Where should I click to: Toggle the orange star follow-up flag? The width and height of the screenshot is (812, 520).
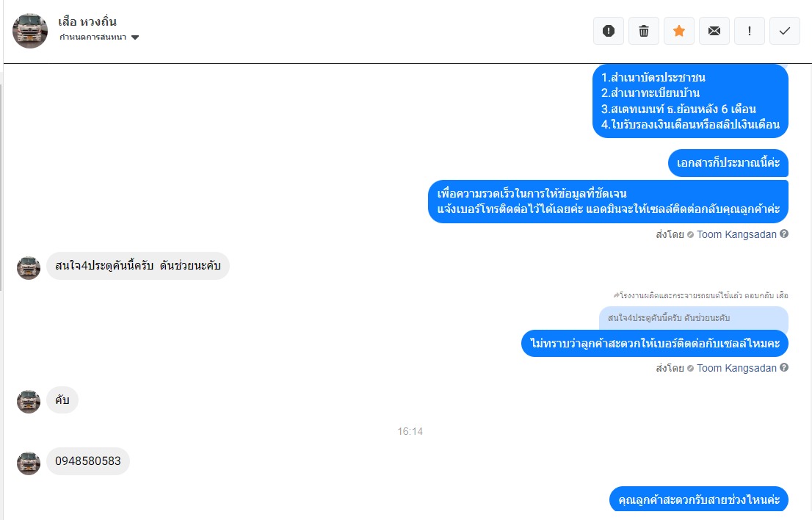(679, 31)
